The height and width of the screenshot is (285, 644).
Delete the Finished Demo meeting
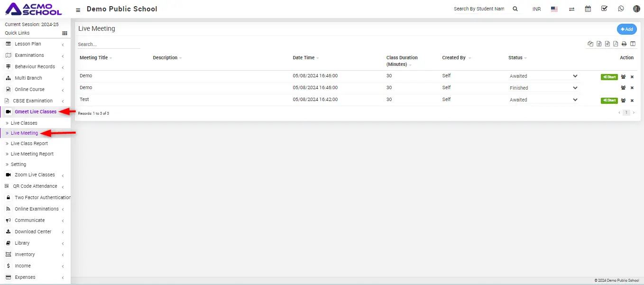click(632, 88)
